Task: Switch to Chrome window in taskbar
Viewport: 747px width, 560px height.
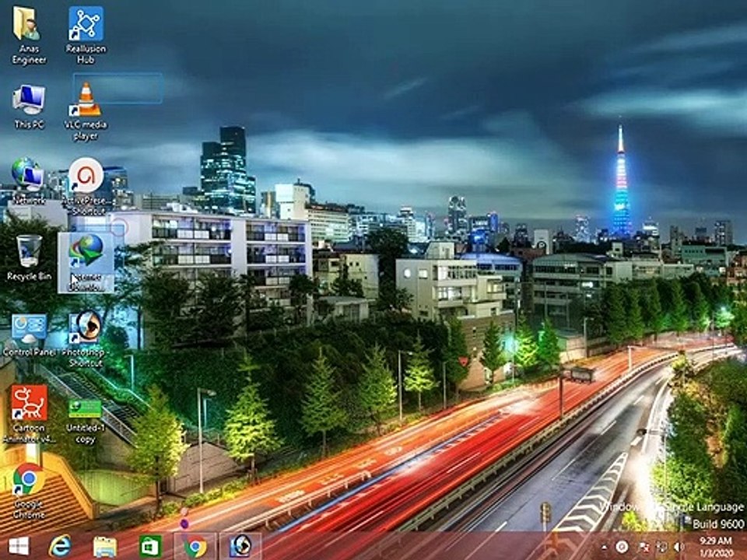Action: point(195,546)
